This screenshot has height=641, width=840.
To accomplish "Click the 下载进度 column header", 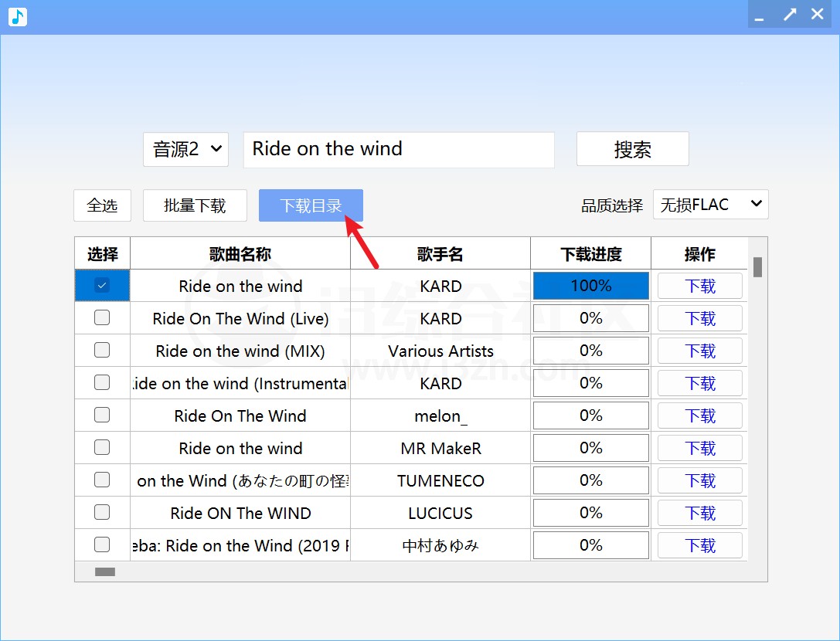I will coord(591,253).
